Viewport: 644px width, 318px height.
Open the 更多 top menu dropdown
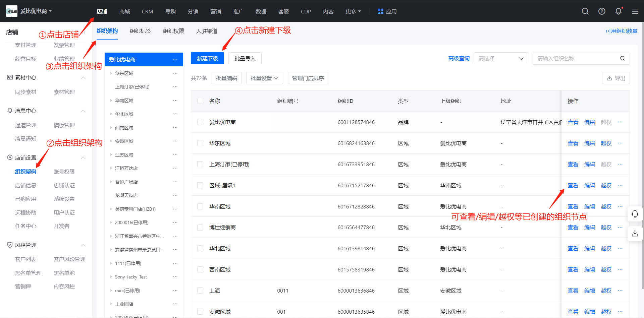pos(353,11)
